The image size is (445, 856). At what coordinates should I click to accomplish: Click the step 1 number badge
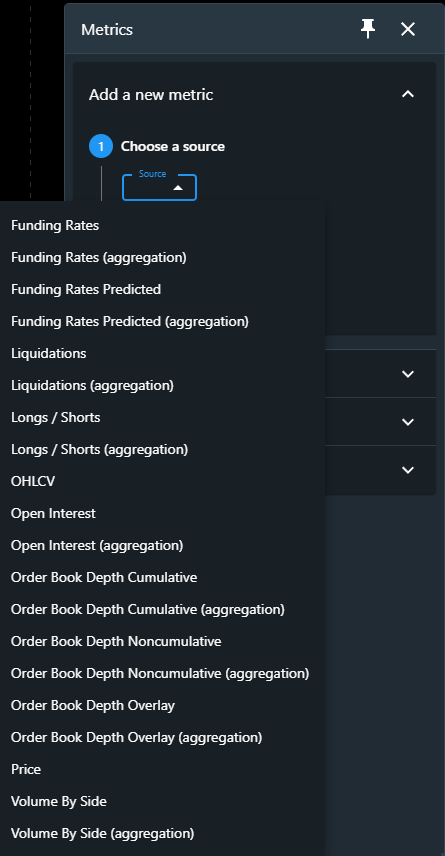pos(101,146)
